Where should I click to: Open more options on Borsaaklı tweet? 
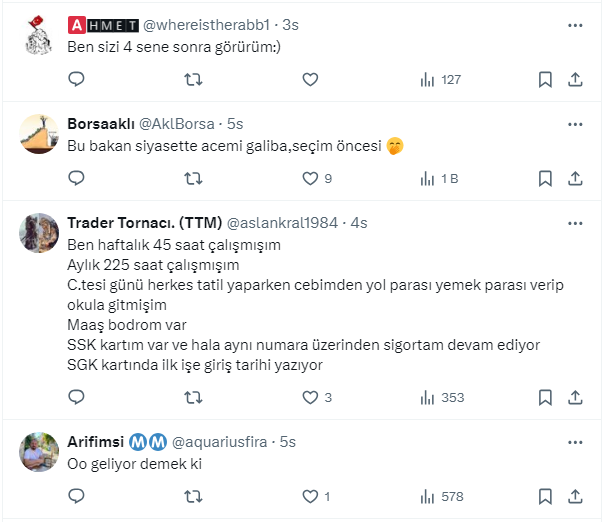click(575, 124)
